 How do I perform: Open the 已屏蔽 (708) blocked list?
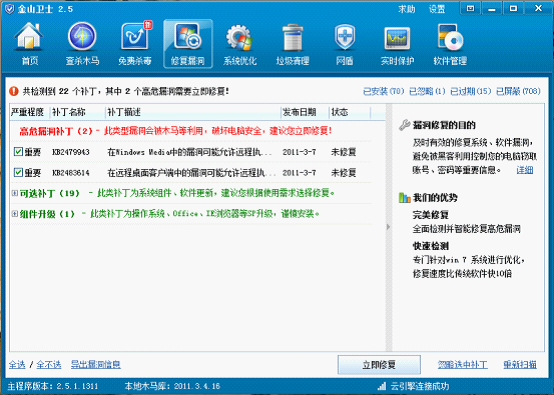coord(518,91)
